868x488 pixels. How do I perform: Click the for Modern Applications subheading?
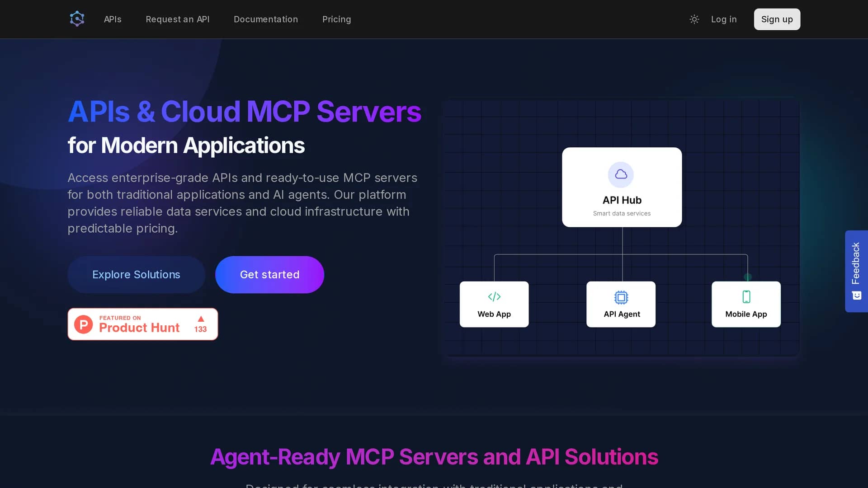(186, 145)
